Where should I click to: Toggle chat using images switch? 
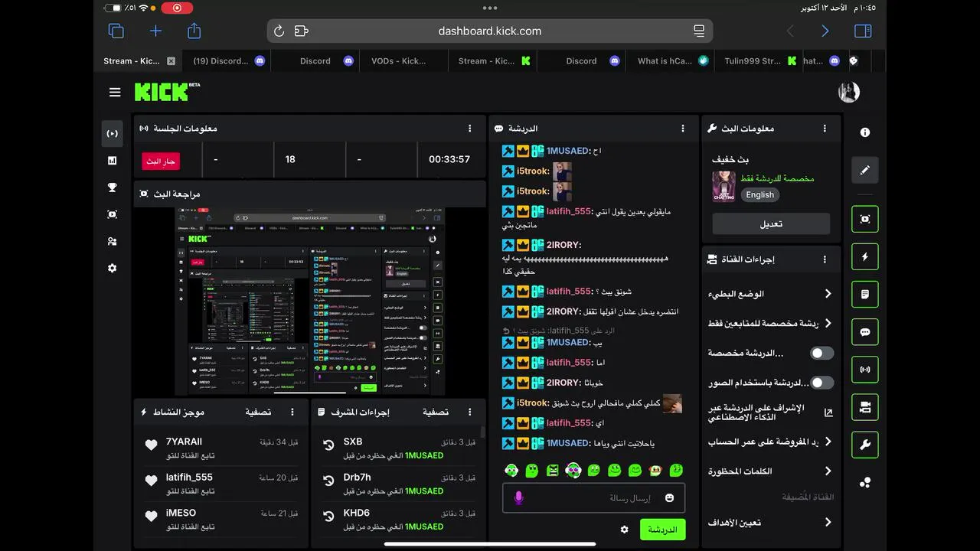[x=822, y=383]
